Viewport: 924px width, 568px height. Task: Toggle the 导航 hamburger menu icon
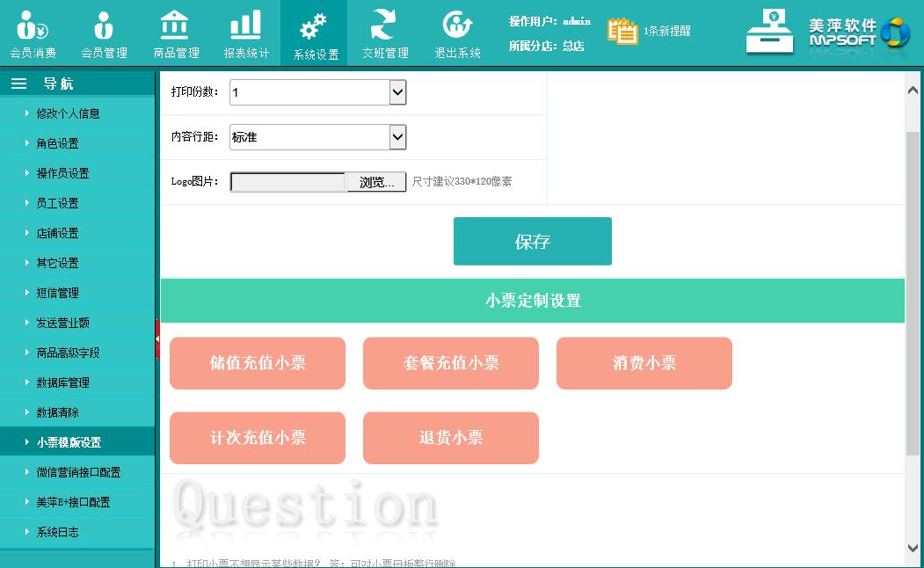(18, 84)
